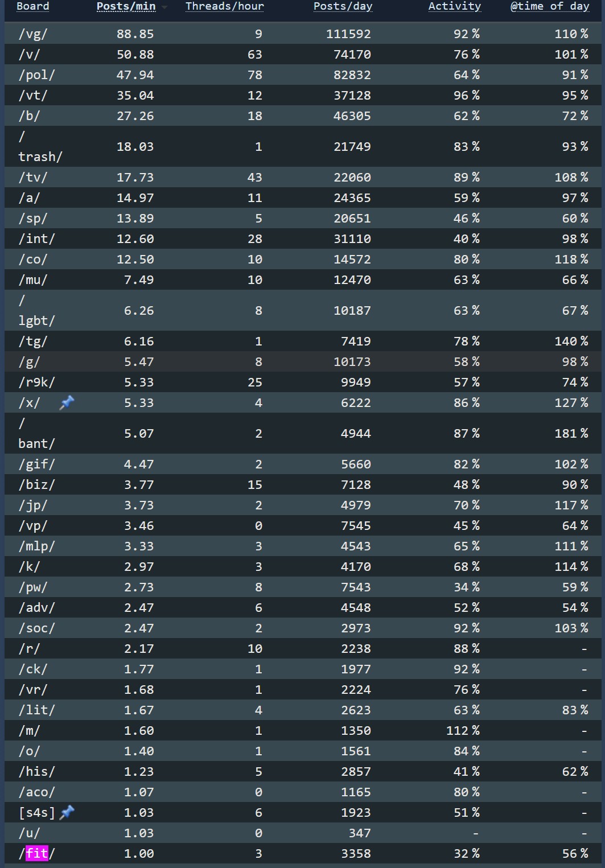Click the 63 threads/hour value
Screen dimensions: 605x868
(x=255, y=55)
